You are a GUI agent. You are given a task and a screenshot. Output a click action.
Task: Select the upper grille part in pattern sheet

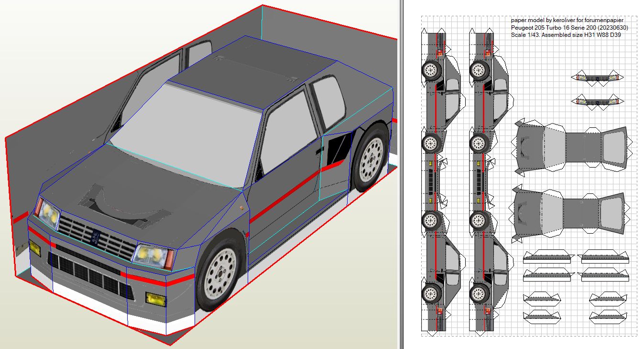(x=598, y=78)
